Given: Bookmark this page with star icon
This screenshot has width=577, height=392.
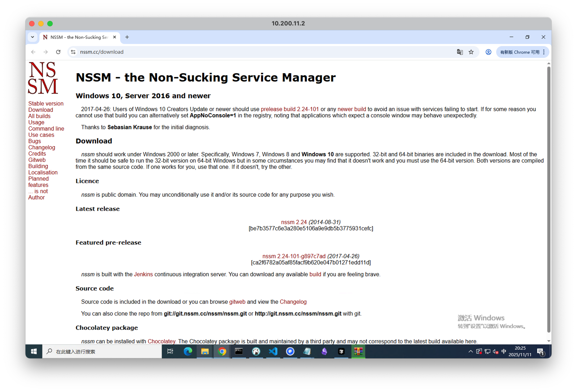Looking at the screenshot, I should (x=471, y=52).
